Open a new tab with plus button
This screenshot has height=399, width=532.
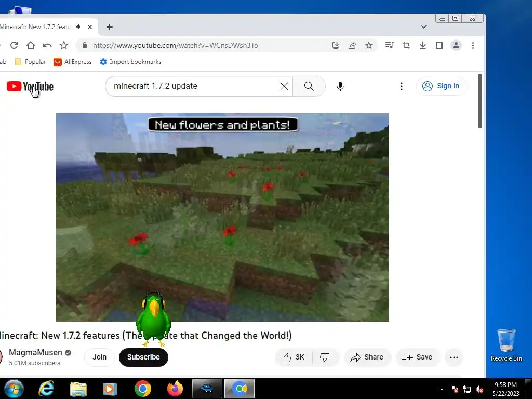[x=109, y=27]
